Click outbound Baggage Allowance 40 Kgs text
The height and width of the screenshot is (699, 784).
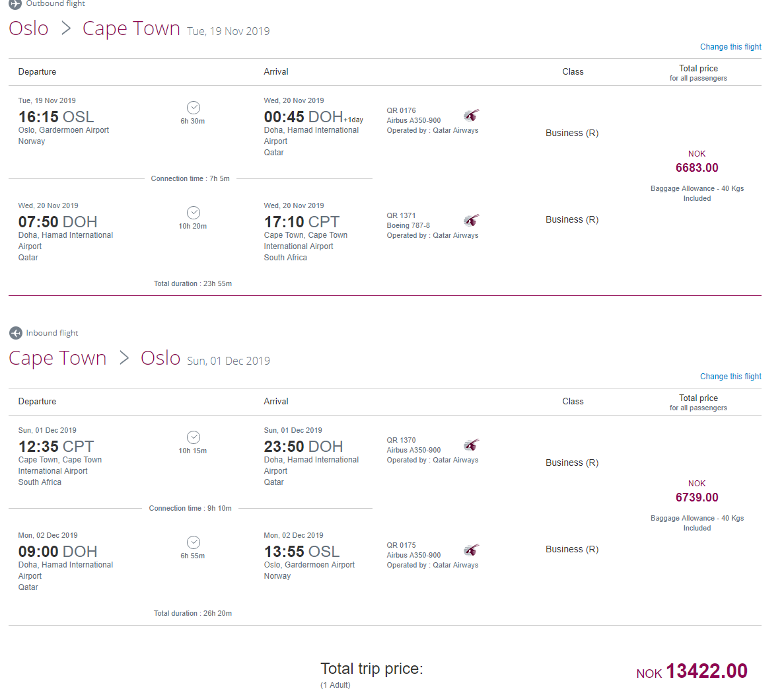[x=697, y=194]
